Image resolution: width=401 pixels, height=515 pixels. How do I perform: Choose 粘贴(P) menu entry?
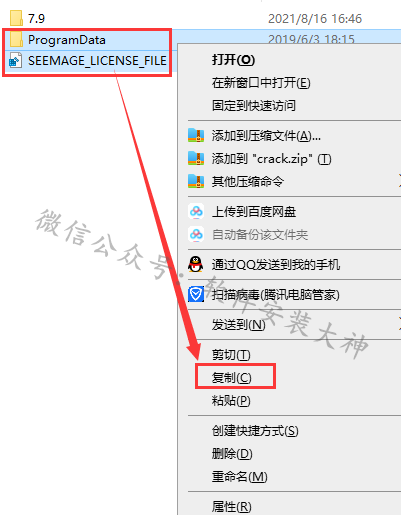tap(231, 400)
